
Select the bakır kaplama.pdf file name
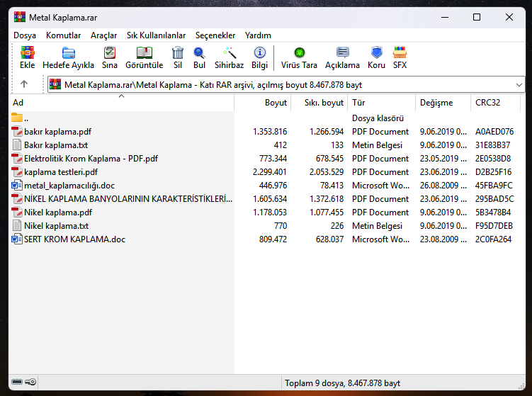(57, 131)
